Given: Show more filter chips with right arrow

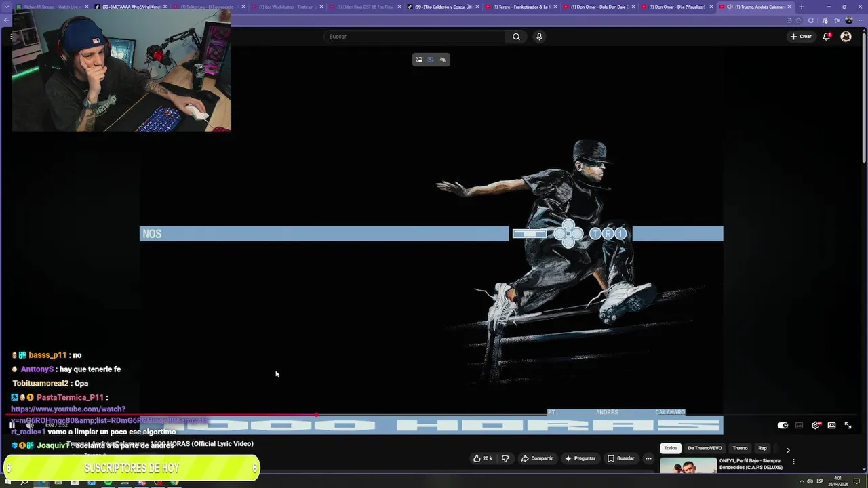Looking at the screenshot, I should [788, 449].
